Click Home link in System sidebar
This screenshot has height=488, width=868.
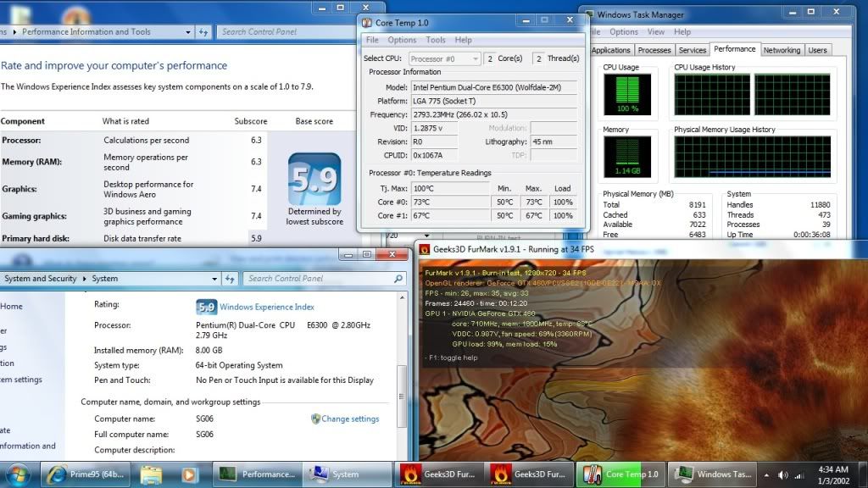[x=12, y=307]
